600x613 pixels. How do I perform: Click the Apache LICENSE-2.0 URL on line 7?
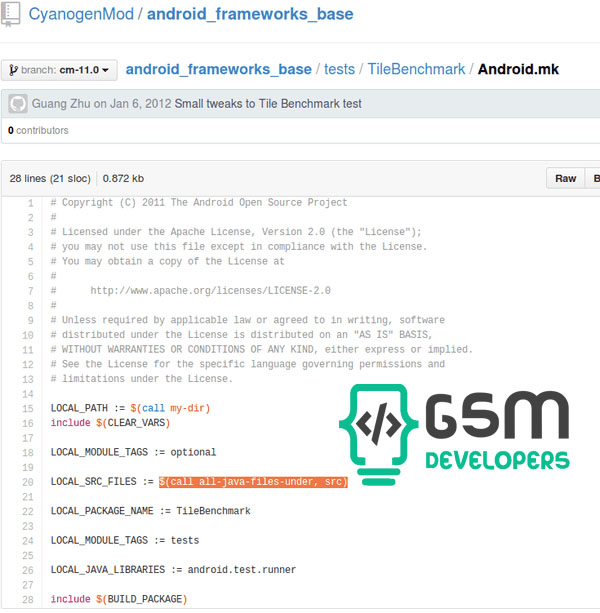pyautogui.click(x=210, y=291)
